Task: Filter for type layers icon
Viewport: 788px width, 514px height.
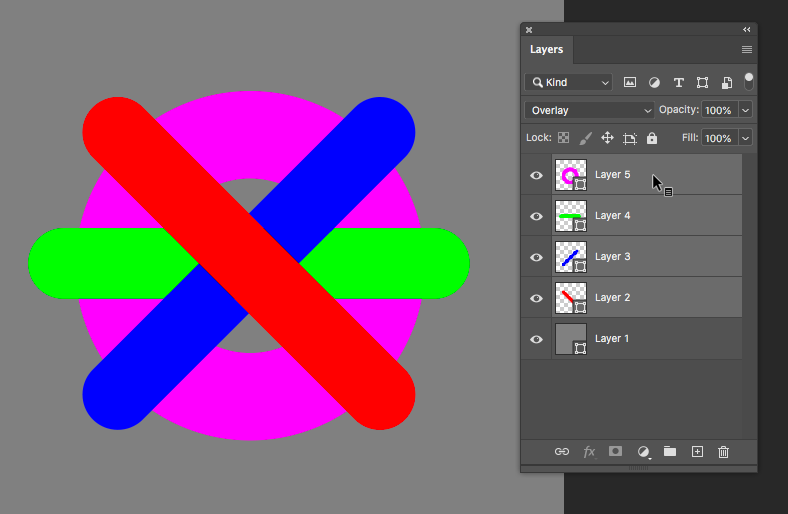Action: pos(678,82)
